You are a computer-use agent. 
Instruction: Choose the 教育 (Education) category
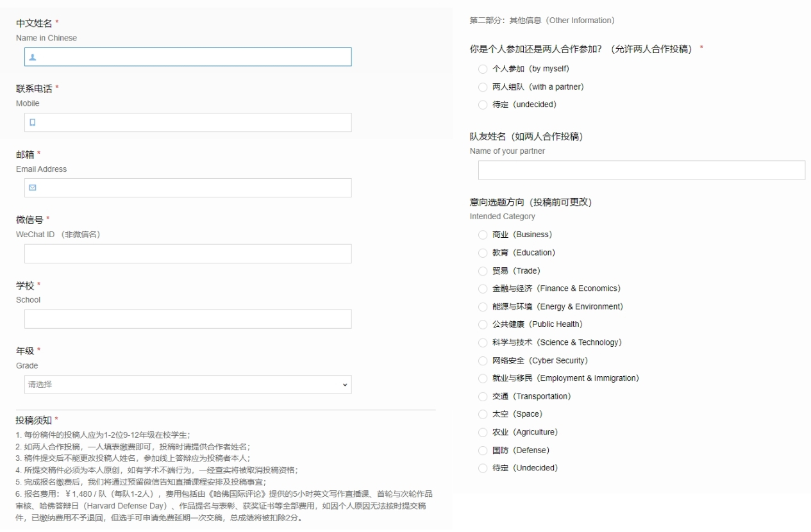click(483, 253)
